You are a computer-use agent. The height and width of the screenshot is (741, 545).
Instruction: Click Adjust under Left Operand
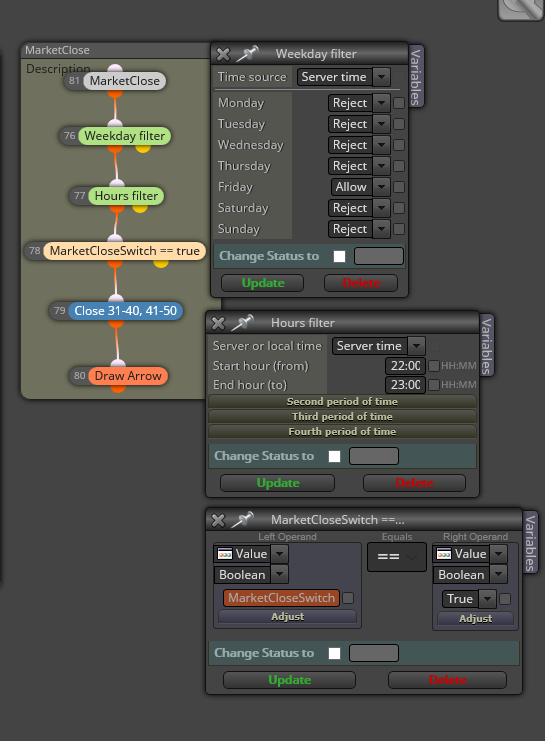tap(287, 617)
